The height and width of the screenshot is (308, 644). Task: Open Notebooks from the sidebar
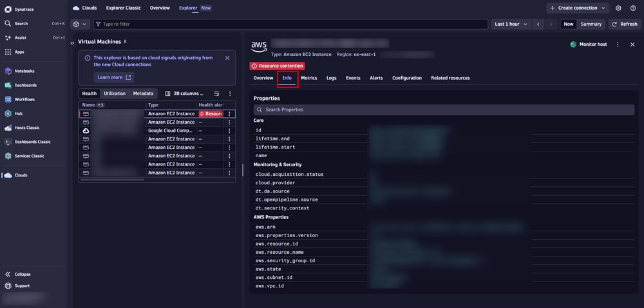[x=24, y=71]
